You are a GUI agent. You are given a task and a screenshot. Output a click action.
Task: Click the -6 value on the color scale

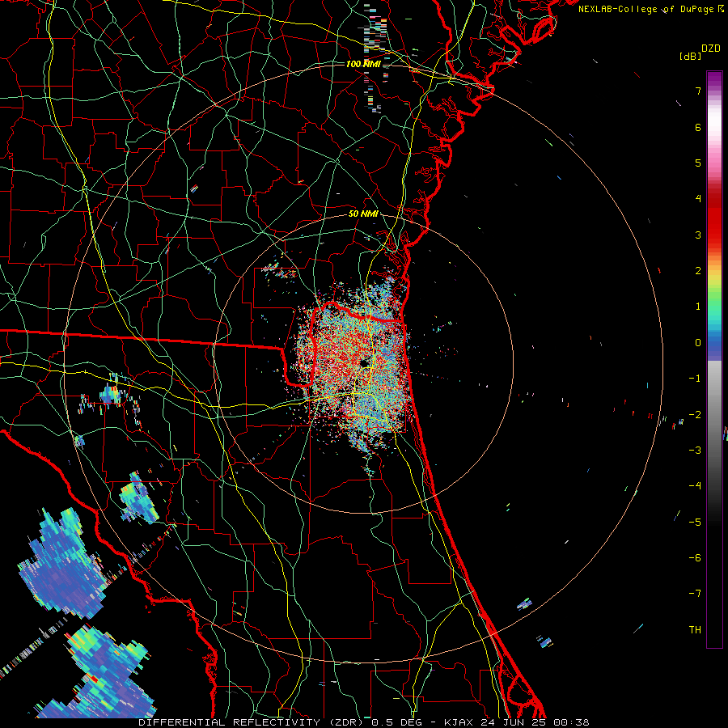point(695,558)
